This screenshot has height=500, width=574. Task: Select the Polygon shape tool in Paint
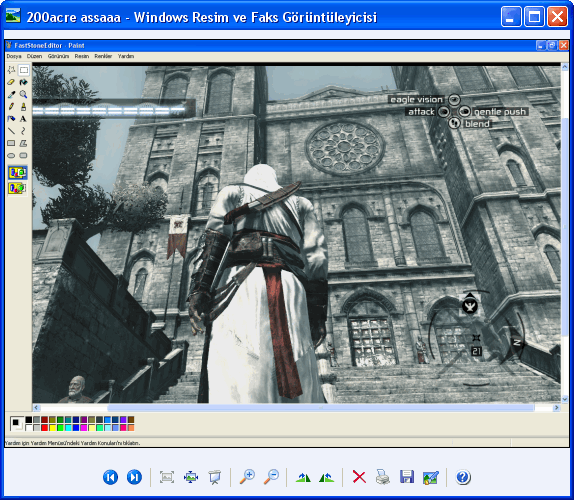pyautogui.click(x=24, y=143)
